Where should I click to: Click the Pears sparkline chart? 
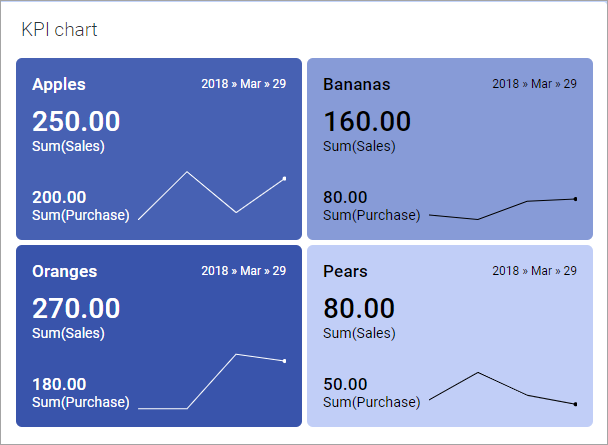click(x=502, y=389)
